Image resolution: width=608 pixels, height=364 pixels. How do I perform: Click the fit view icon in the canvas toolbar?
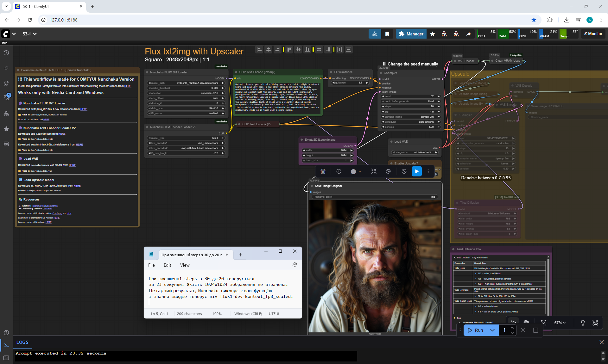[x=543, y=323]
